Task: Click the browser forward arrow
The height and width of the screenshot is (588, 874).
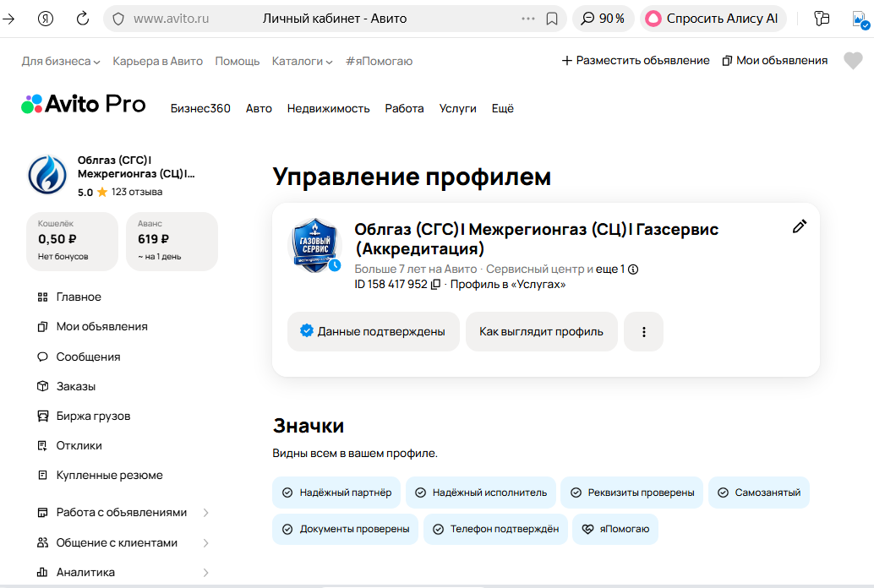Action: (x=9, y=19)
